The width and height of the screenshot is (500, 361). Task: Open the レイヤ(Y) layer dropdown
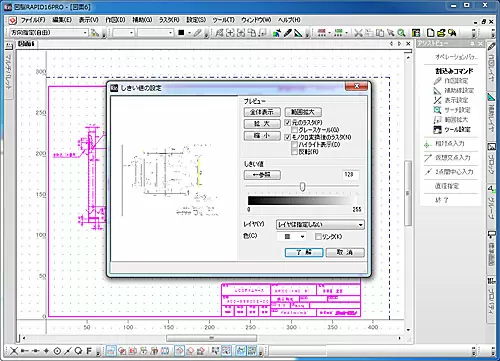click(x=320, y=225)
